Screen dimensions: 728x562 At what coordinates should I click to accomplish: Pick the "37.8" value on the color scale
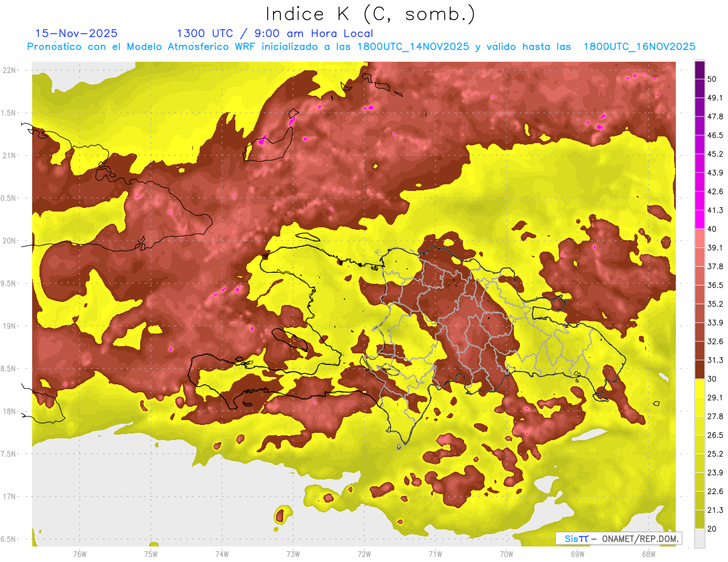click(715, 266)
